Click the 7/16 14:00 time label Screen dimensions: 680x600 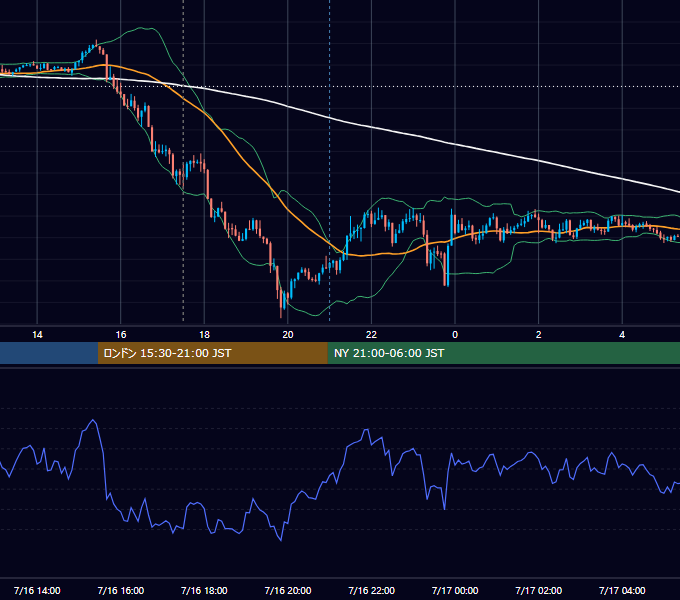point(37,590)
